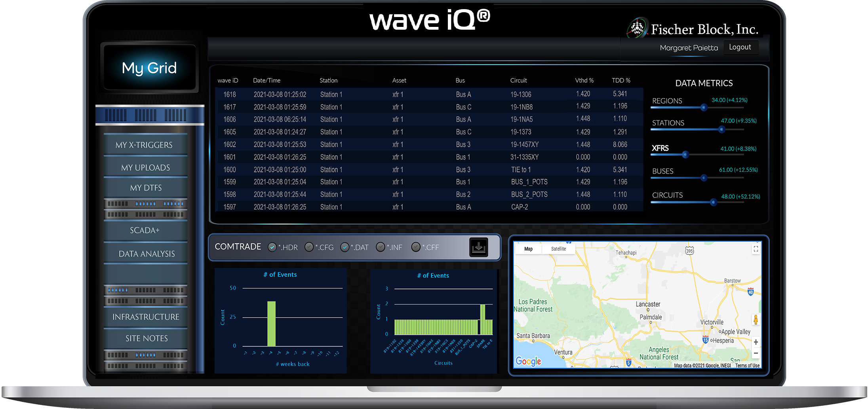Viewport: 868px width, 409px height.
Task: Click the STATIONS slider handle
Action: tap(721, 129)
